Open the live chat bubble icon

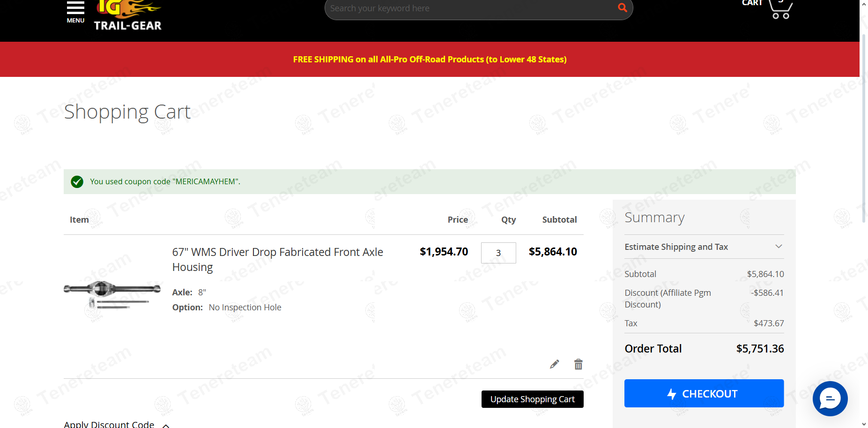pos(830,398)
